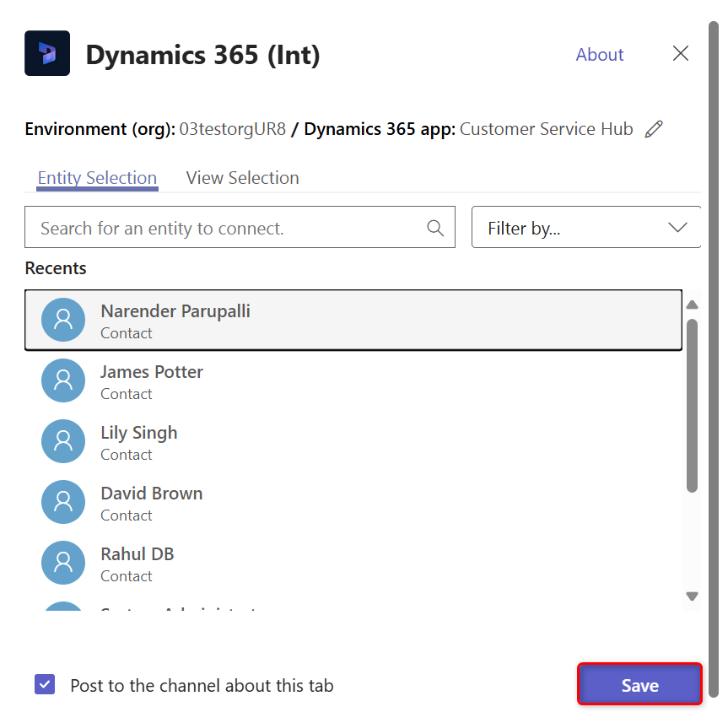Click Rahul DB's contact avatar

[x=63, y=563]
